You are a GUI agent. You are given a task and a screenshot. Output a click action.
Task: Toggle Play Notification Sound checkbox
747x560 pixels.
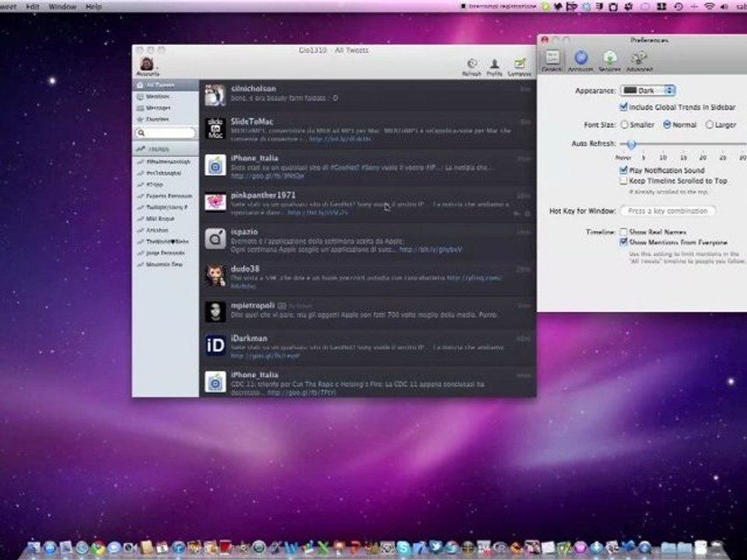(x=623, y=170)
